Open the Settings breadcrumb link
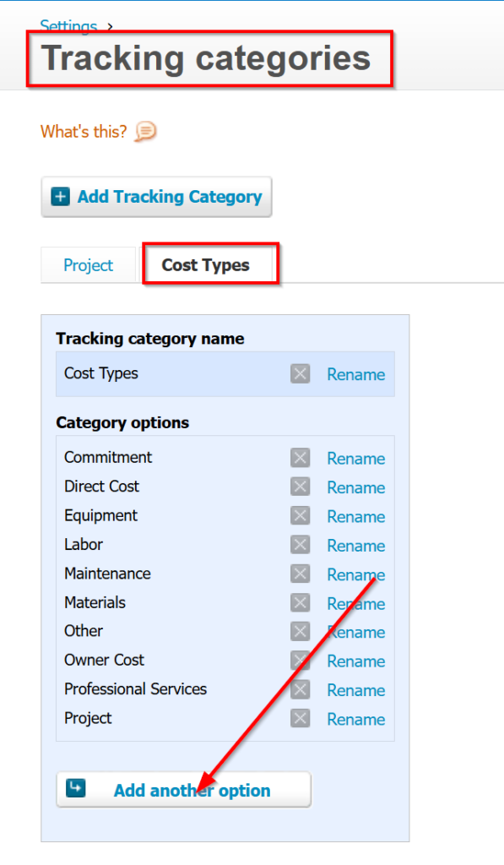 [68, 24]
